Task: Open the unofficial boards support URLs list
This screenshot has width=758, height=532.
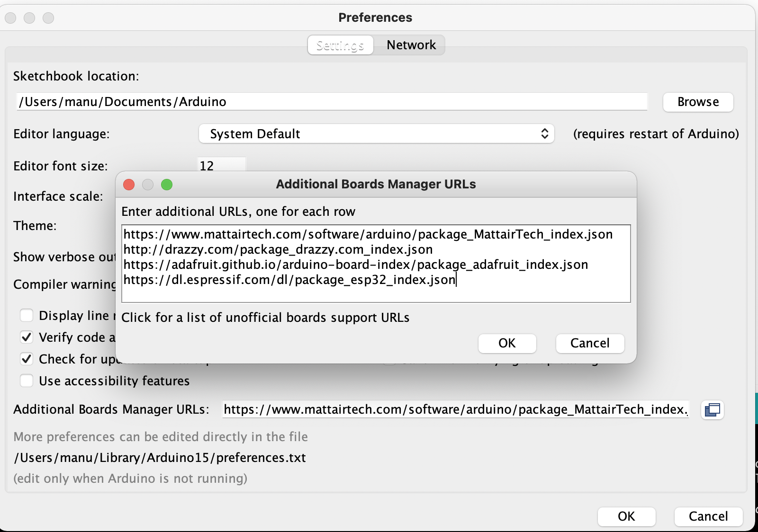Action: 265,318
